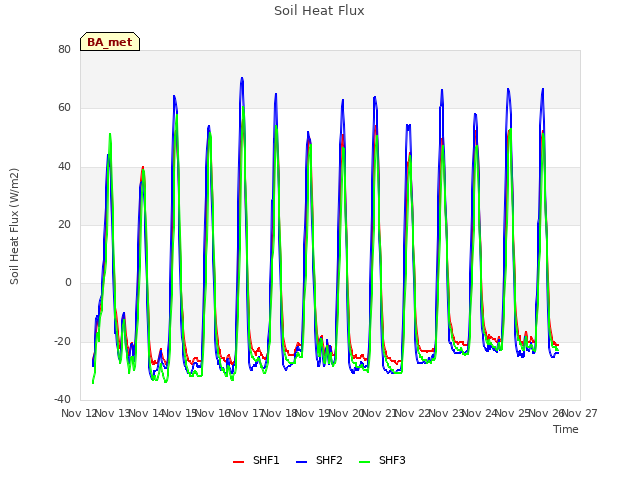Click the -40 y-axis tick label
This screenshot has height=480, width=640.
click(x=62, y=399)
